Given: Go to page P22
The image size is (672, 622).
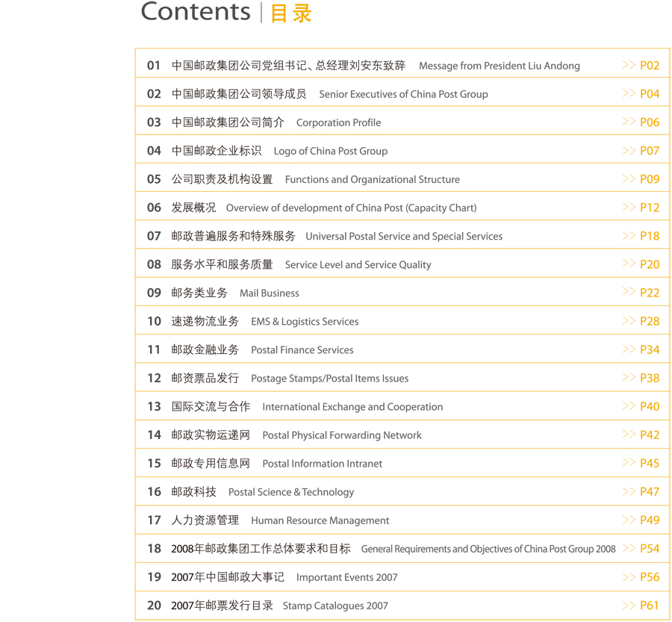Looking at the screenshot, I should [650, 293].
